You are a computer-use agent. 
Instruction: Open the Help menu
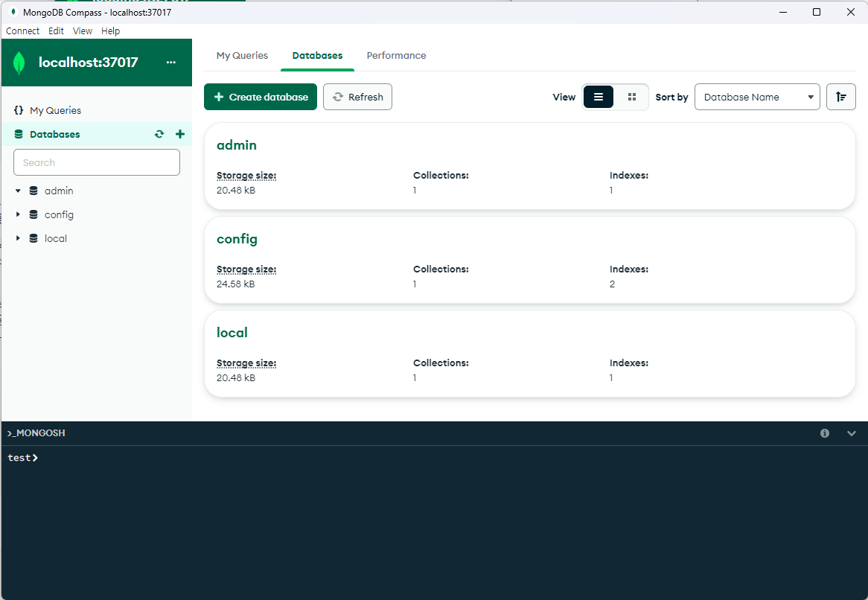pyautogui.click(x=111, y=31)
